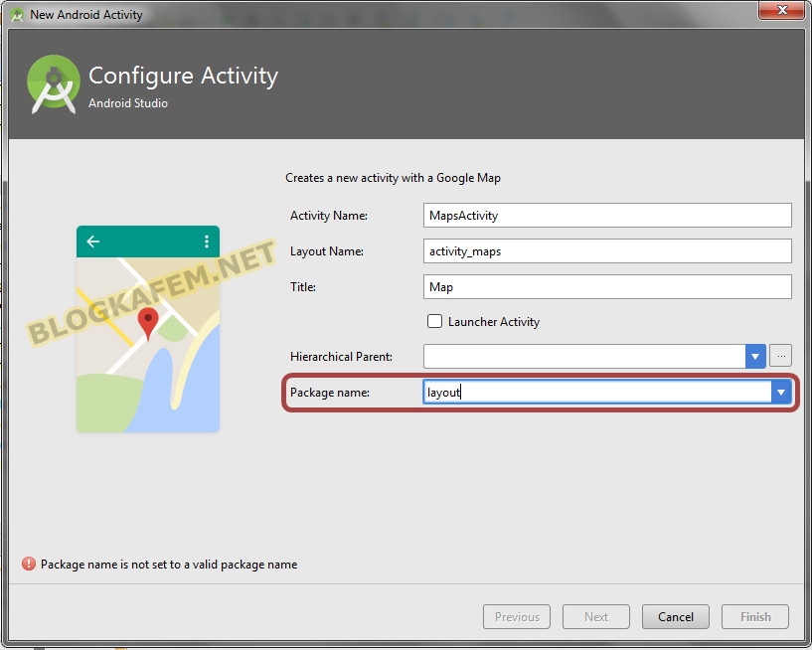
Task: Click the browse ellipsis button for Hierarchical Parent
Action: 780,356
